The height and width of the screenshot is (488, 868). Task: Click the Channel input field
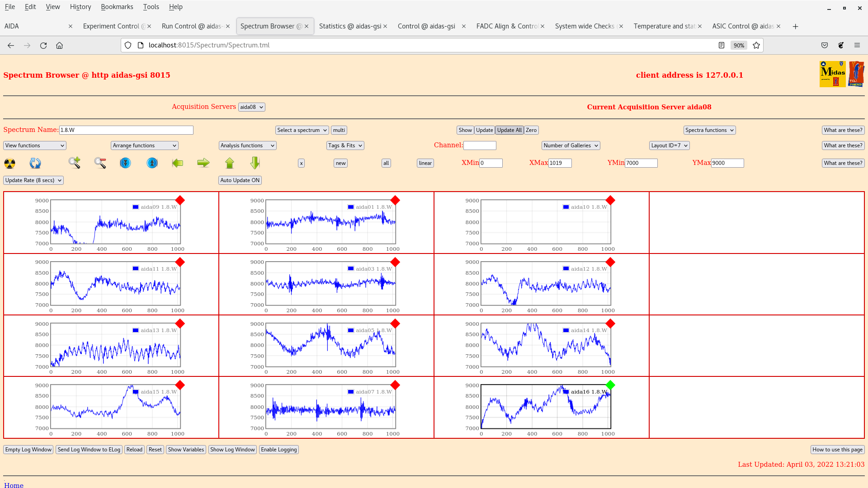click(x=480, y=145)
